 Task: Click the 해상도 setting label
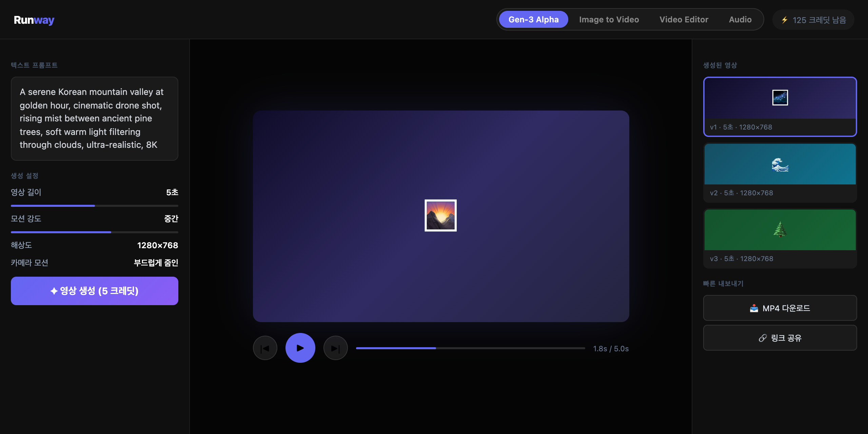tap(21, 245)
